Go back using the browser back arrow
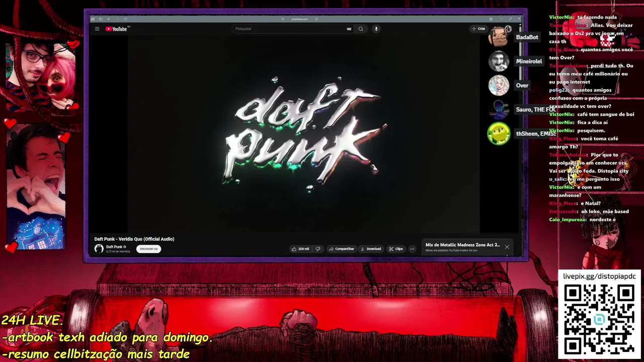The width and height of the screenshot is (644, 362). click(x=109, y=19)
